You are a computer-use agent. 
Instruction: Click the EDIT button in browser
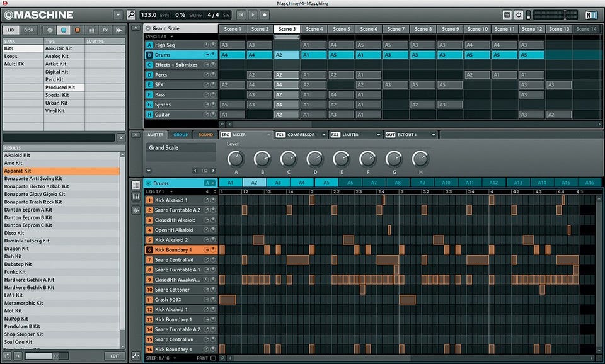pos(115,356)
